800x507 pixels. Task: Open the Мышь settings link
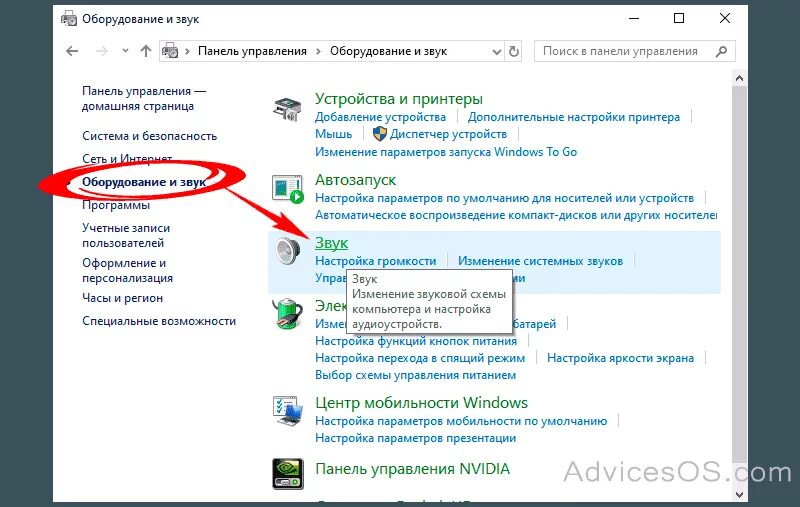[333, 134]
